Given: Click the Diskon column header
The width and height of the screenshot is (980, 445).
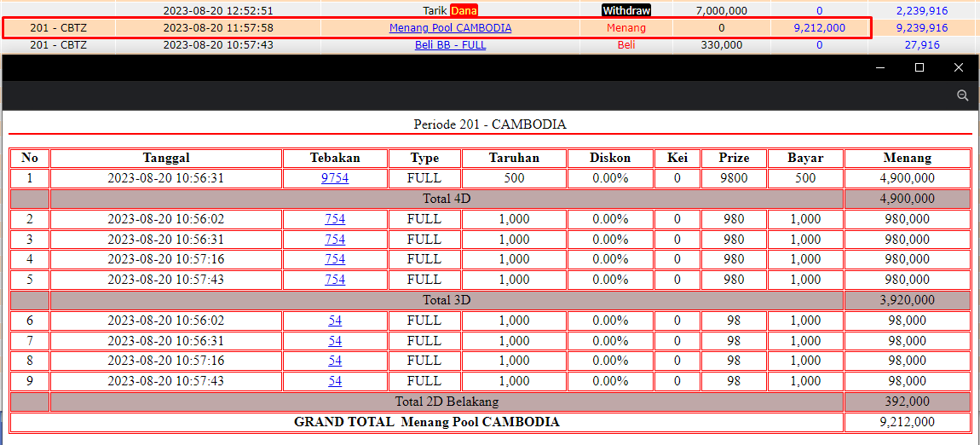Looking at the screenshot, I should 610,158.
